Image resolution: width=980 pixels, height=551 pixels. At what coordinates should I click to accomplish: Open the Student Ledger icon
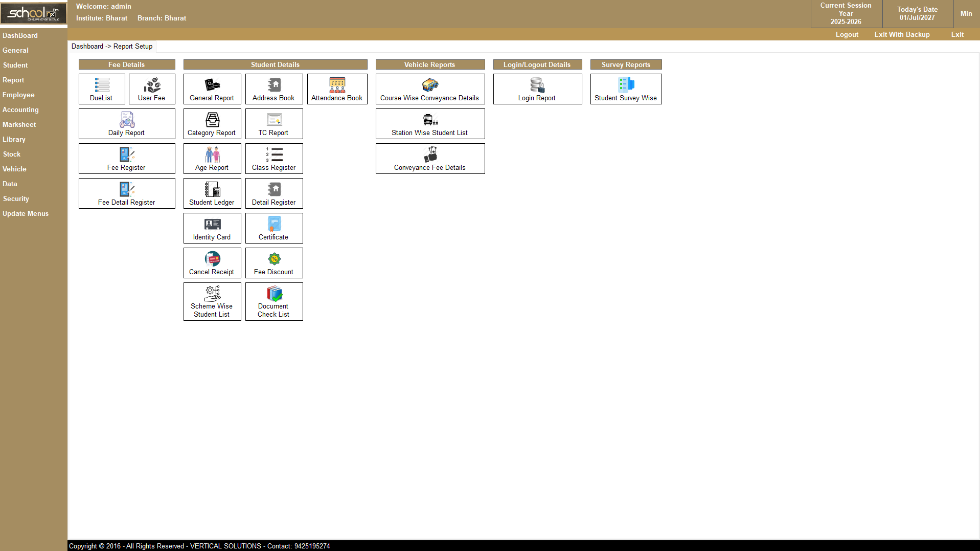(212, 189)
